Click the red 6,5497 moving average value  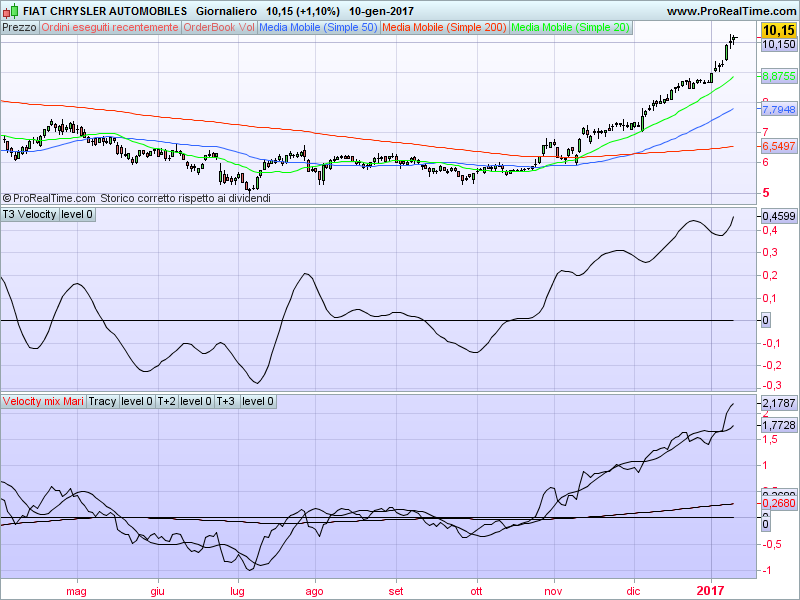779,146
